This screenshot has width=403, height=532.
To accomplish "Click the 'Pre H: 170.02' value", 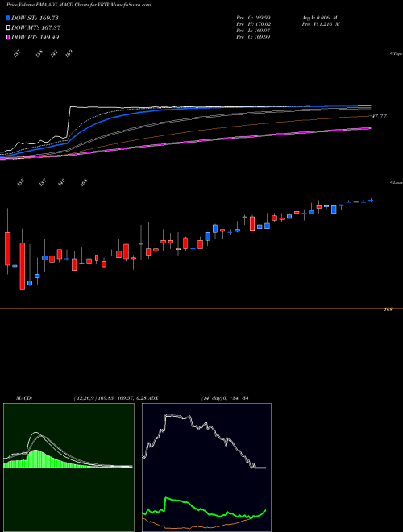I will 253,24.
